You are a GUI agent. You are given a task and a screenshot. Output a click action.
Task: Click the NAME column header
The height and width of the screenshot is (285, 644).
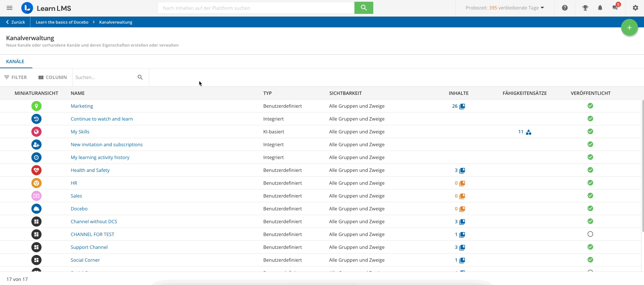pos(78,93)
